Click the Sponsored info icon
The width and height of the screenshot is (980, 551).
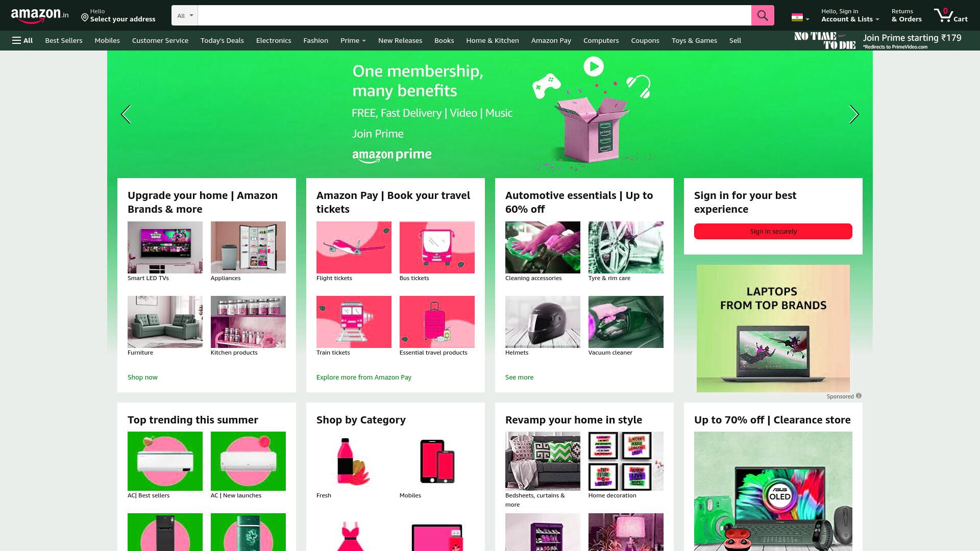tap(859, 396)
